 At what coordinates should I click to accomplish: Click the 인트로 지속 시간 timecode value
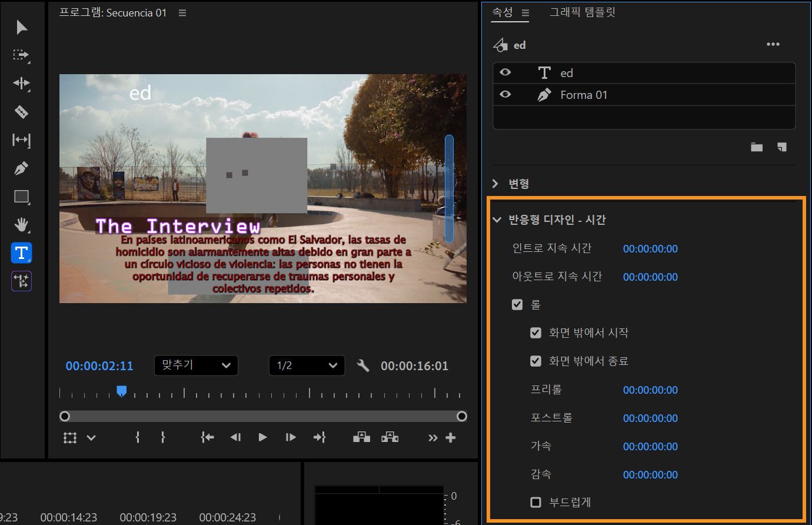650,248
